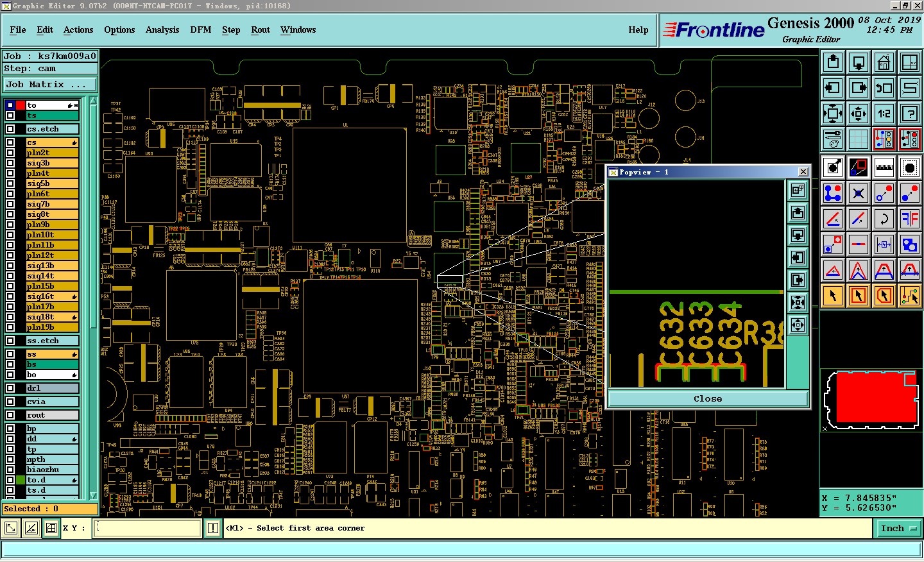The image size is (924, 562).
Task: Toggle the checkbox for layer cs
Action: 10,142
